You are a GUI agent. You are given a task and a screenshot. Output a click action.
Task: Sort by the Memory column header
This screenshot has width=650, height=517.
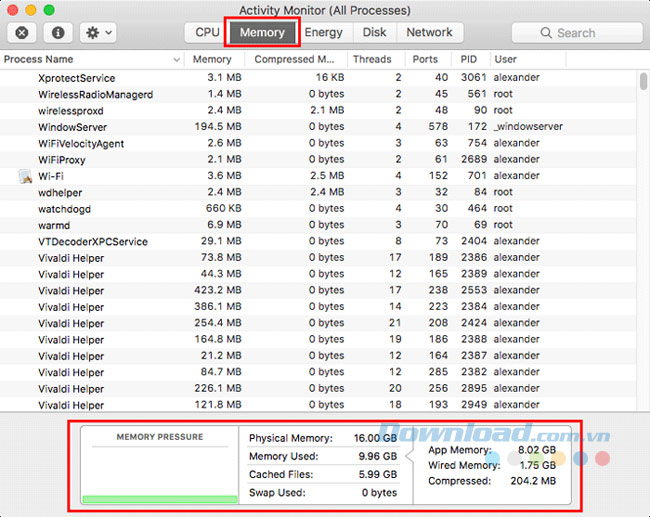click(212, 59)
